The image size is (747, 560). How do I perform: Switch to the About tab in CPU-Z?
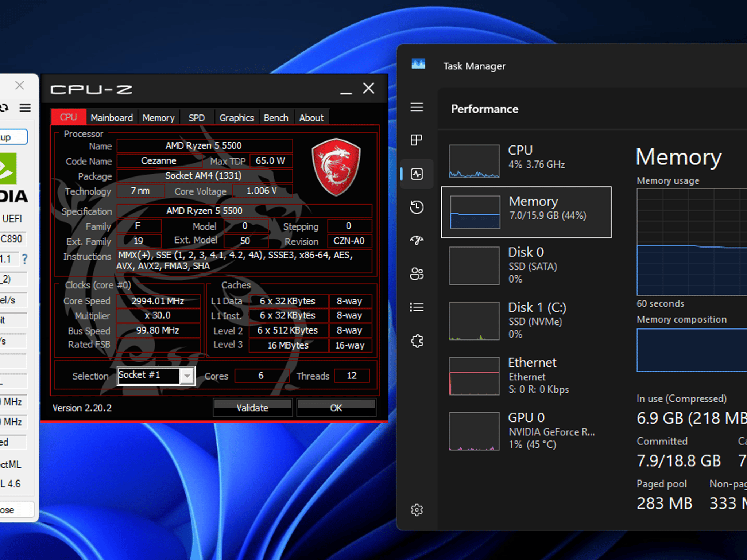311,118
